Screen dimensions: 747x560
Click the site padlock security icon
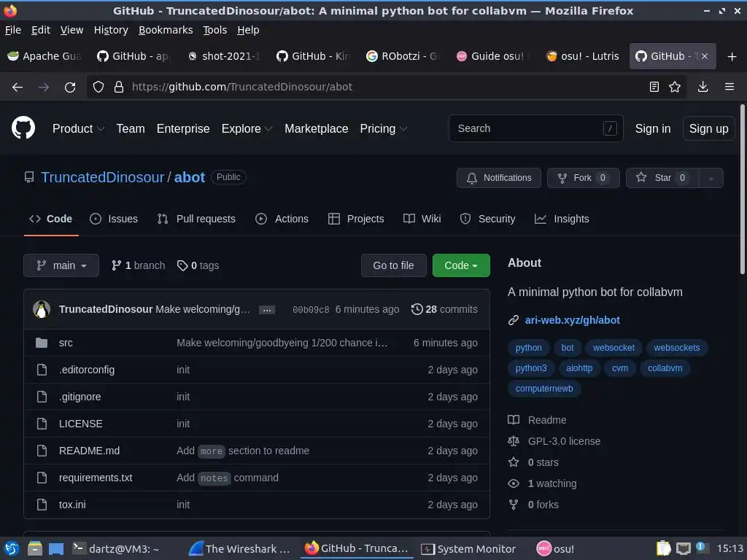coord(119,87)
